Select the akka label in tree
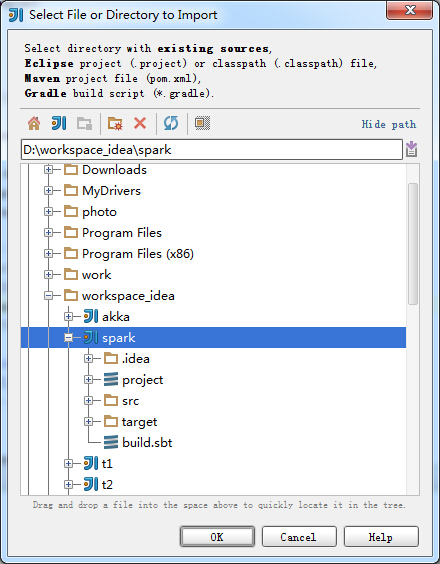The image size is (440, 564). pos(116,317)
